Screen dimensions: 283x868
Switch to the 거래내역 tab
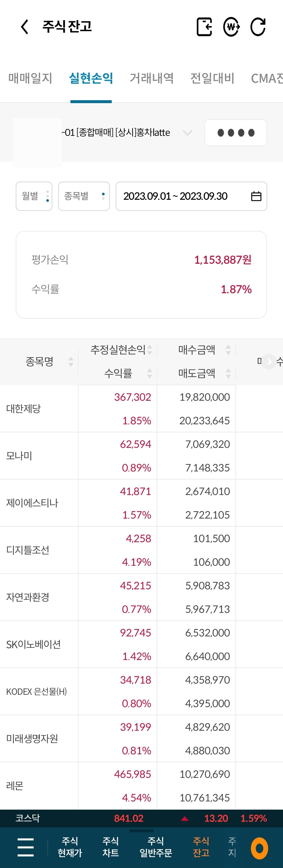(152, 78)
